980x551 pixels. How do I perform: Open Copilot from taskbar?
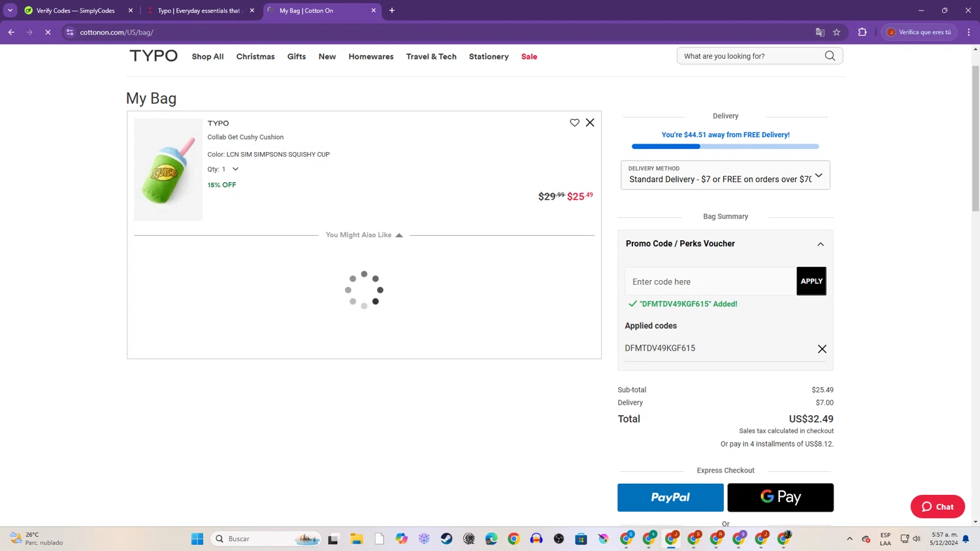click(401, 539)
